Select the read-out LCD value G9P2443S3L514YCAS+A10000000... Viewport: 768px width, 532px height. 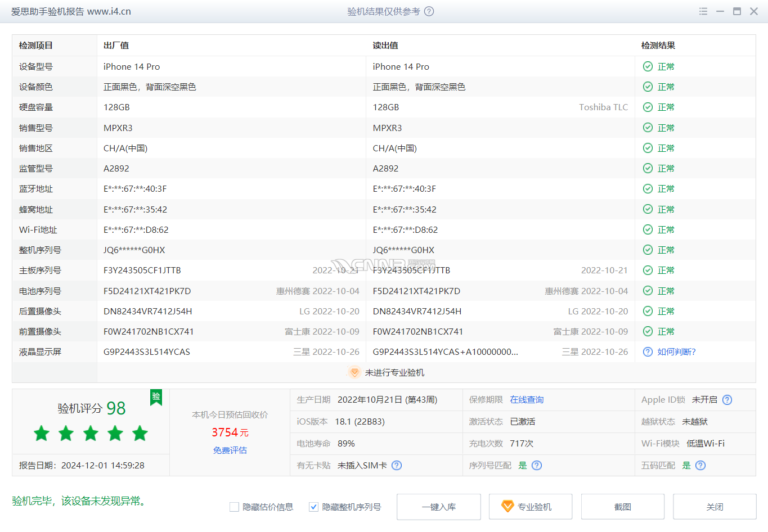[x=446, y=351]
